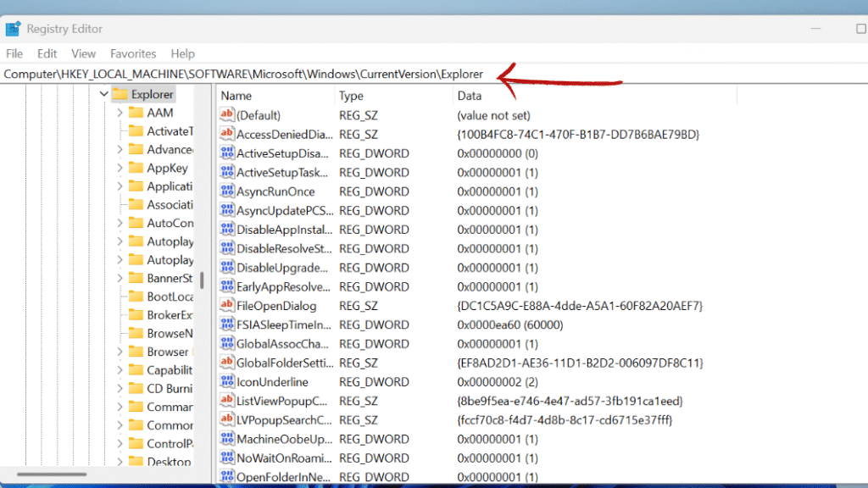Click the folder icon of ActivateT key

(136, 130)
